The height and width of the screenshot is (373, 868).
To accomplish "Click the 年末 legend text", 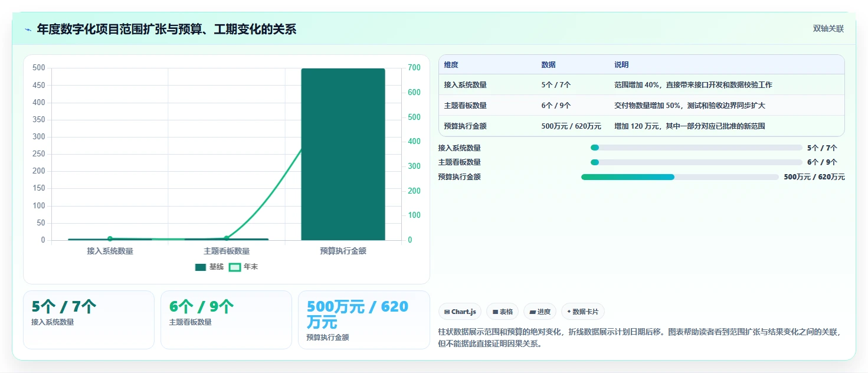I will point(251,267).
